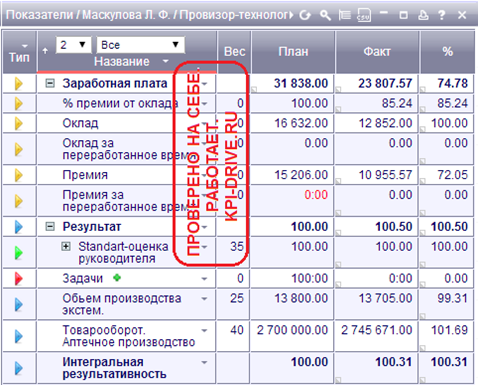Screen dimensions: 478x385
Task: Click red 0:00 plan value
Action: (x=316, y=195)
